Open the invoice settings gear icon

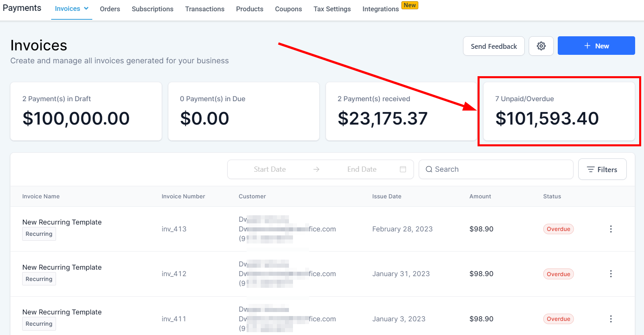[541, 46]
